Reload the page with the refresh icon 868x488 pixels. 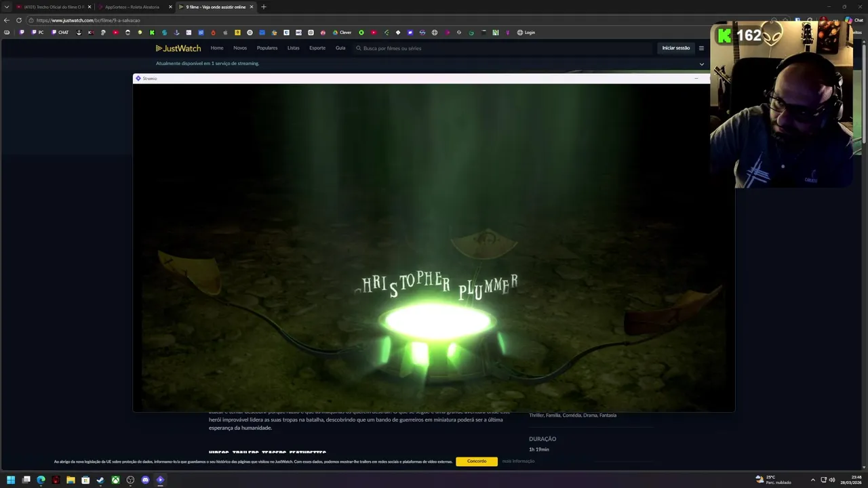point(18,20)
